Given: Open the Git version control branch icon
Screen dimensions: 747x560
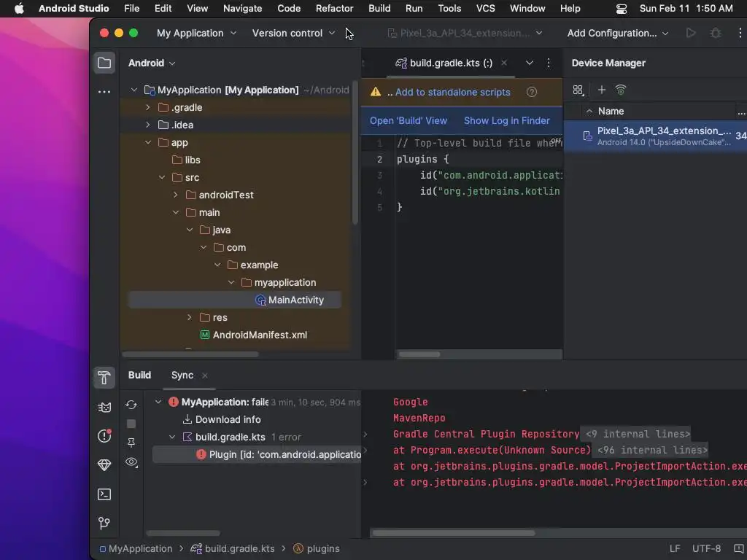Looking at the screenshot, I should [x=104, y=524].
